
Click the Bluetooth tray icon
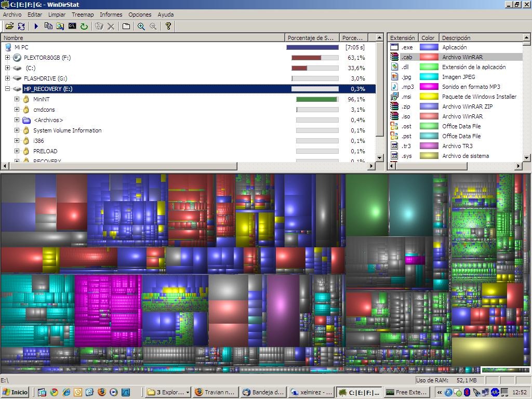[x=467, y=392]
